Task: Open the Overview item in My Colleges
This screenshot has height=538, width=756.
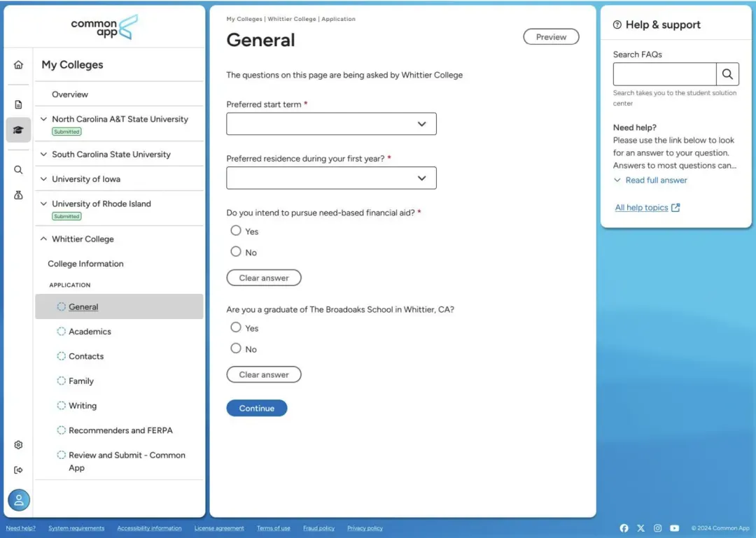Action: point(70,94)
